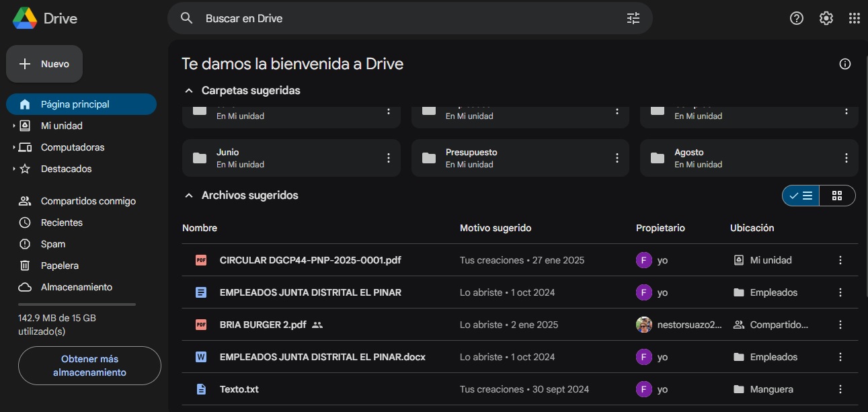Viewport: 868px width, 412px height.
Task: Collapse the Carpetas sugeridas section
Action: pos(189,91)
